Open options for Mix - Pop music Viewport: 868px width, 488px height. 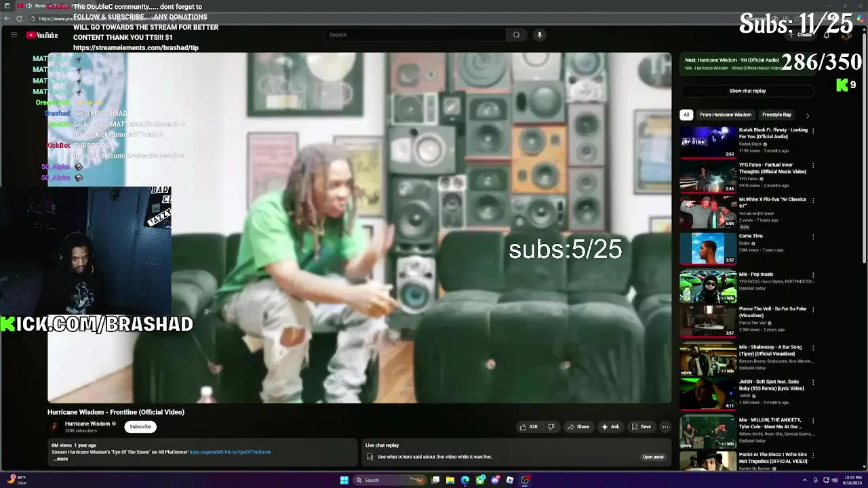pyautogui.click(x=813, y=275)
